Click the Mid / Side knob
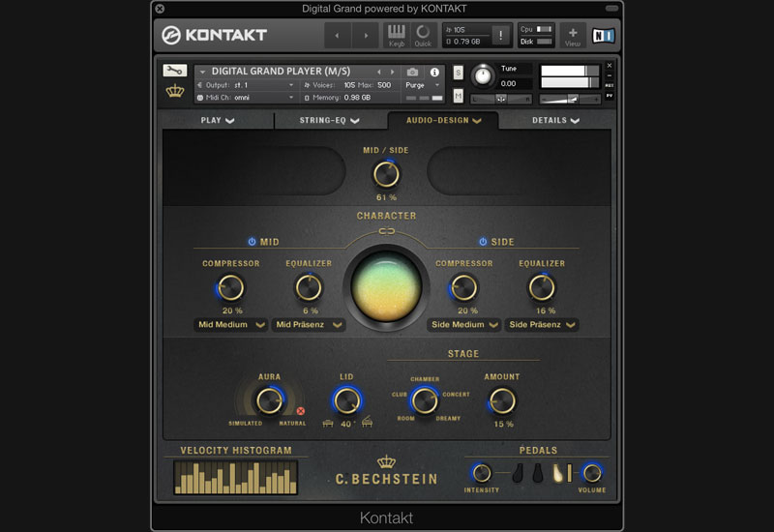 pyautogui.click(x=386, y=174)
